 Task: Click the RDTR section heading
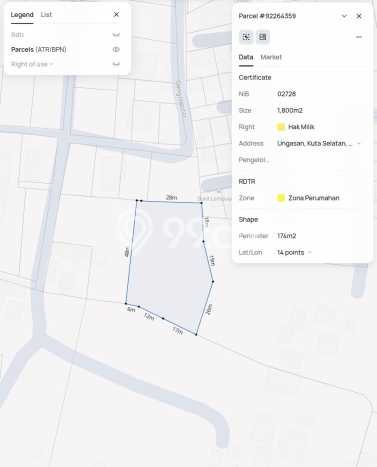[247, 182]
